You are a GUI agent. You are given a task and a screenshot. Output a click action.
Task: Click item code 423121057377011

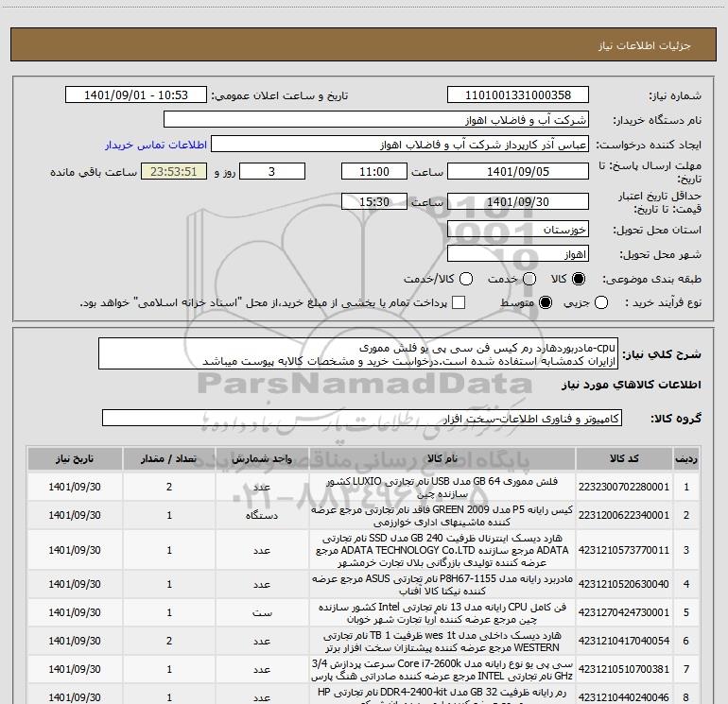point(624,550)
